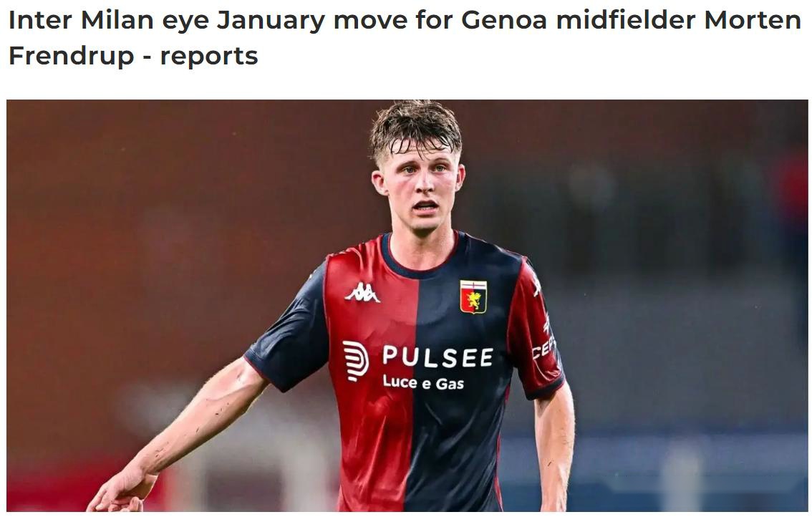Click the white Kappa logo on the jersey chest
The image size is (812, 517).
362,293
